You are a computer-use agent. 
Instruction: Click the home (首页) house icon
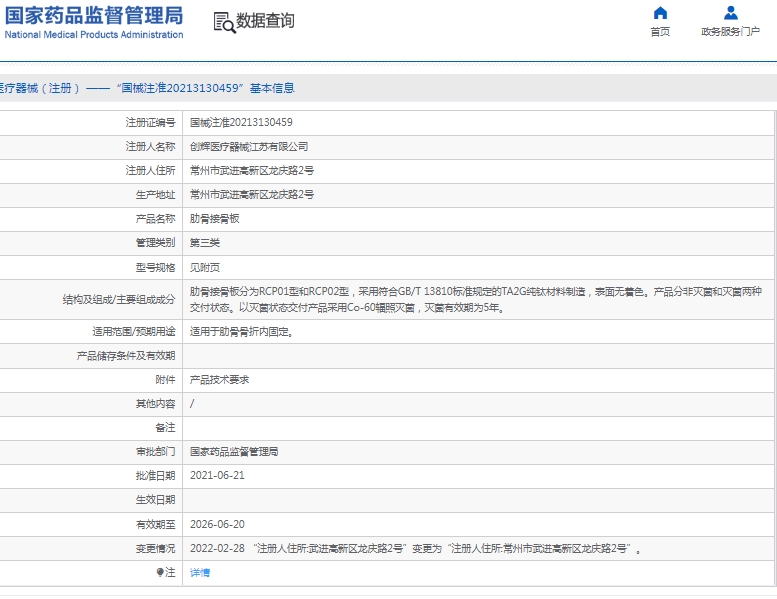pyautogui.click(x=660, y=12)
